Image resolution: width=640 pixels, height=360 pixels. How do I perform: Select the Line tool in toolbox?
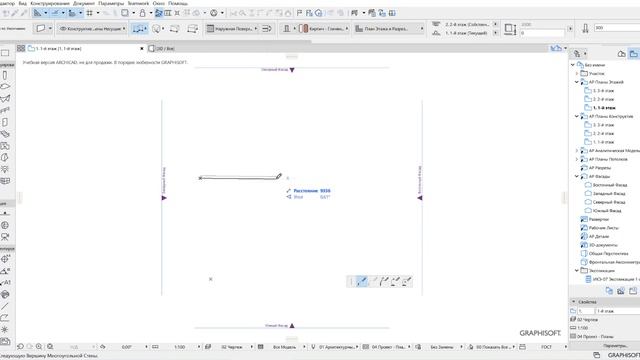click(5, 306)
